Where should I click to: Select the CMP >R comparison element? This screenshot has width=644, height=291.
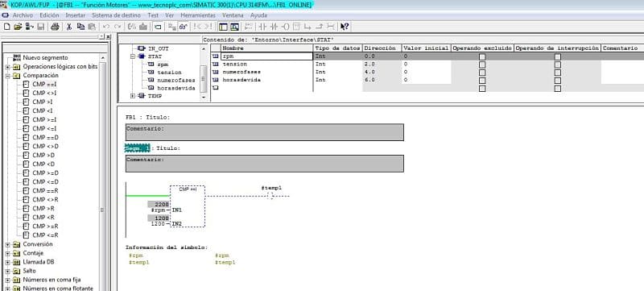click(43, 209)
